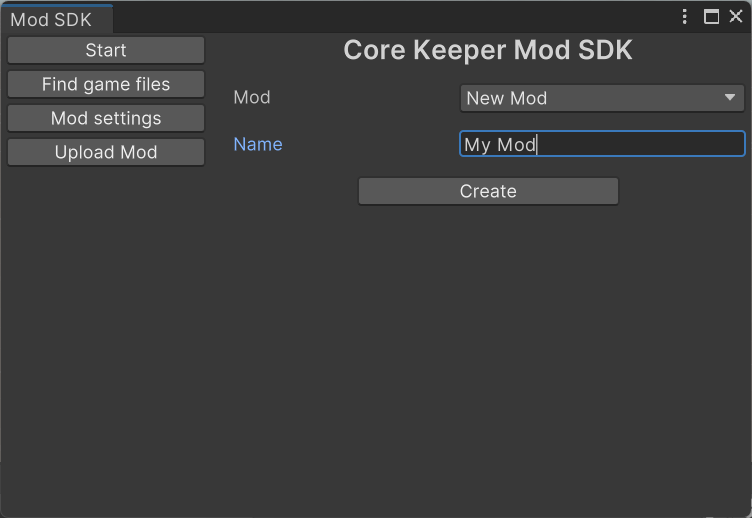Viewport: 752px width, 518px height.
Task: Click the "Mod" field label
Action: (252, 98)
